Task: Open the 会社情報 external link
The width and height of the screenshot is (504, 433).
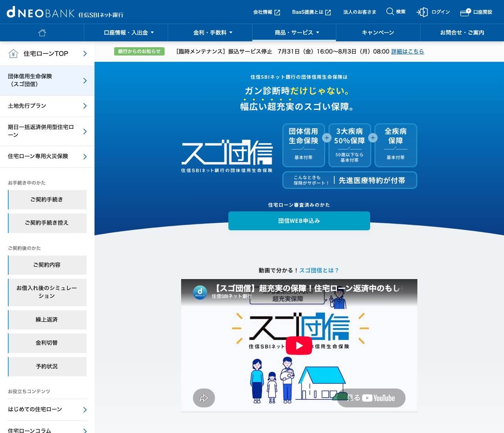Action: point(267,12)
